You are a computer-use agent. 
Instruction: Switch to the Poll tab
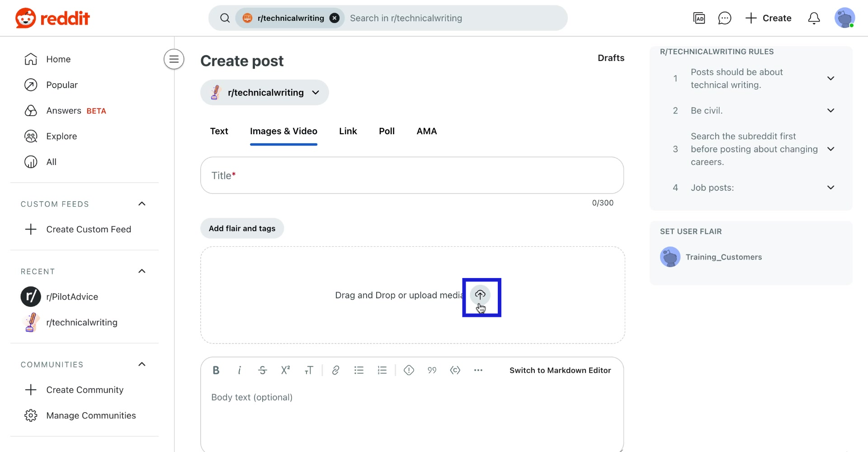[387, 131]
